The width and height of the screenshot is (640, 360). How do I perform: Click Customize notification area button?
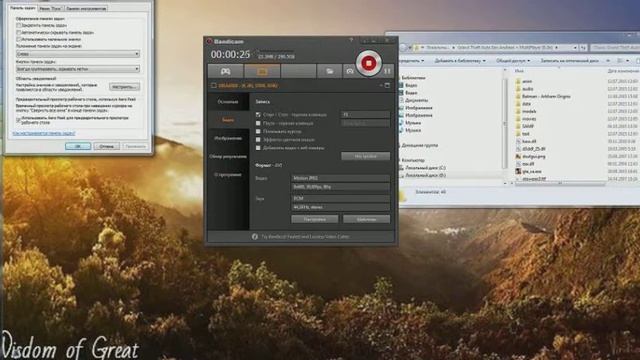click(124, 87)
